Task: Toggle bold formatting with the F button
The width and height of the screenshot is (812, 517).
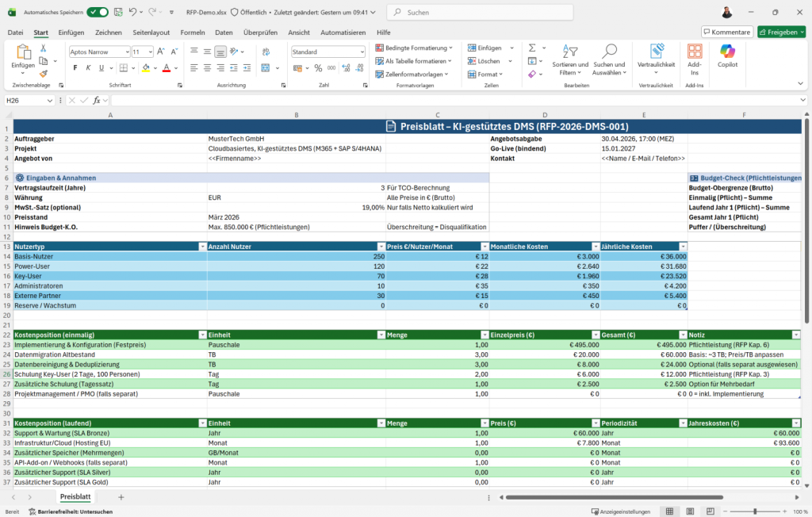Action: [76, 68]
